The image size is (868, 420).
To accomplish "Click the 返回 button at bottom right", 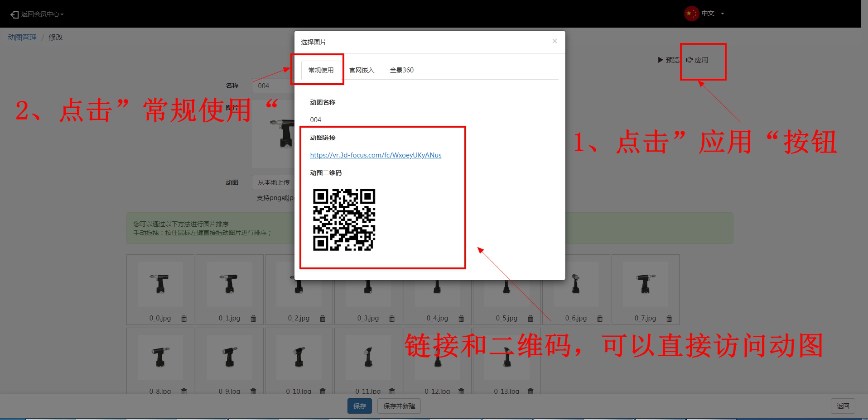I will (x=843, y=406).
